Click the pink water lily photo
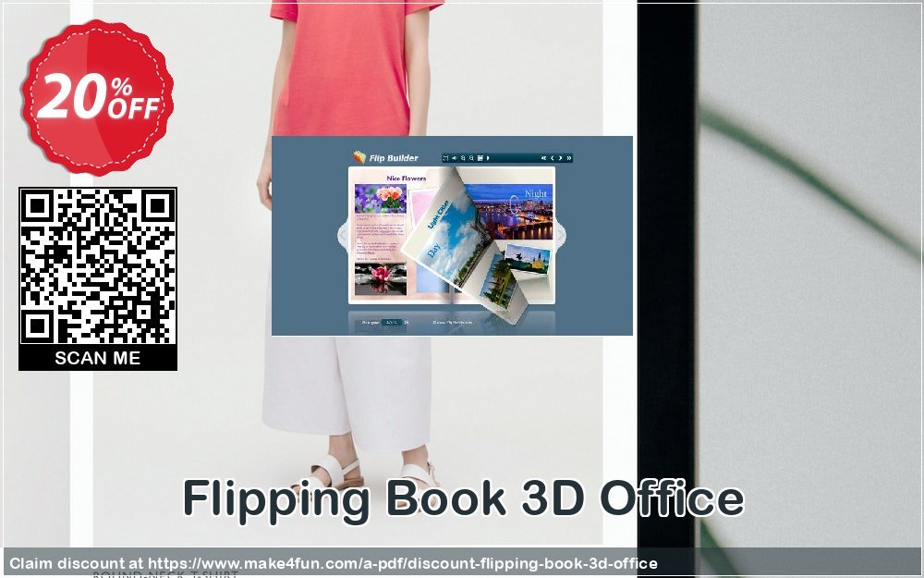This screenshot has width=924, height=578. [x=380, y=278]
